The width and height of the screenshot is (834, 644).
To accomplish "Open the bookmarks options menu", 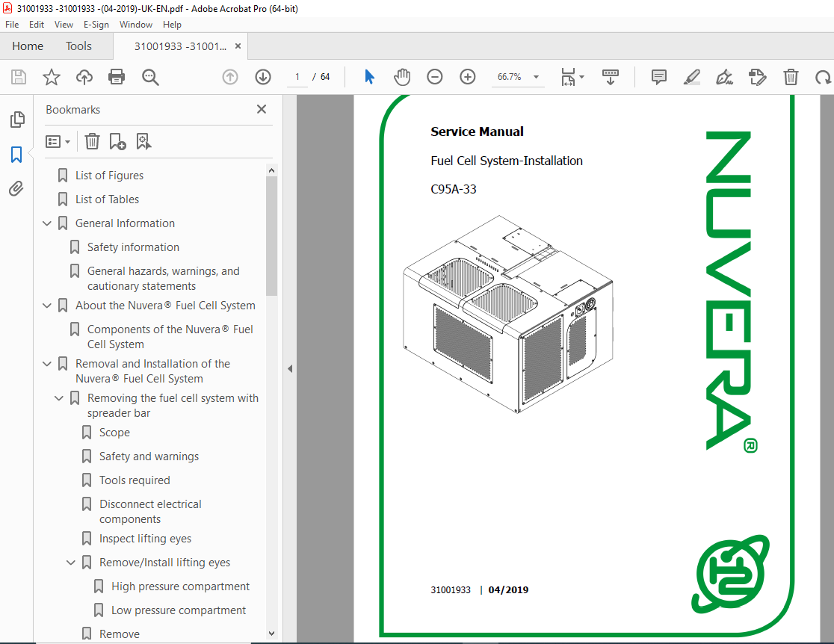I will 58,141.
